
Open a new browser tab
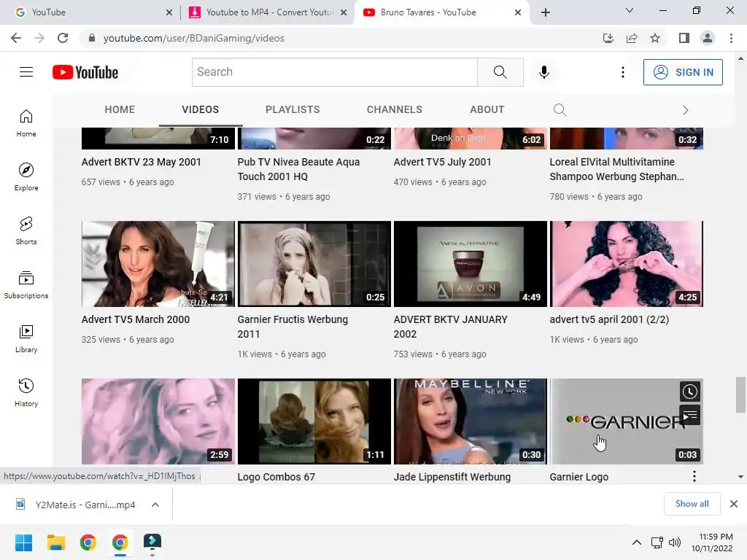click(x=546, y=12)
